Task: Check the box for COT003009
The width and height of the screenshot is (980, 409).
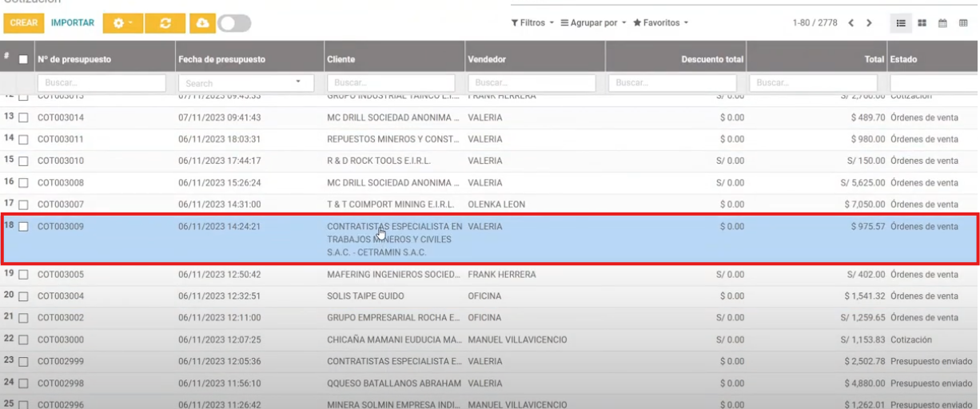Action: (23, 227)
